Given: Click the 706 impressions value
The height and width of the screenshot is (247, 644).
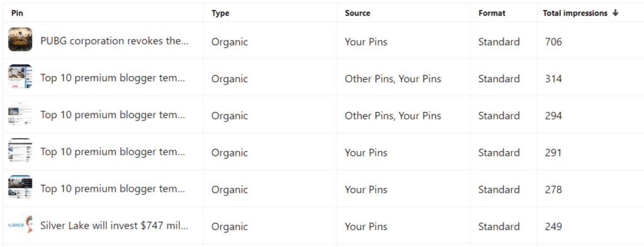Looking at the screenshot, I should 553,42.
